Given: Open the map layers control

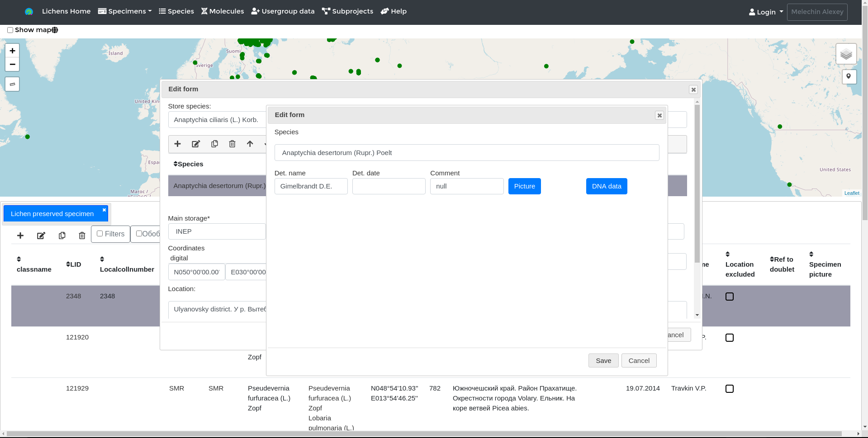Looking at the screenshot, I should click(846, 54).
